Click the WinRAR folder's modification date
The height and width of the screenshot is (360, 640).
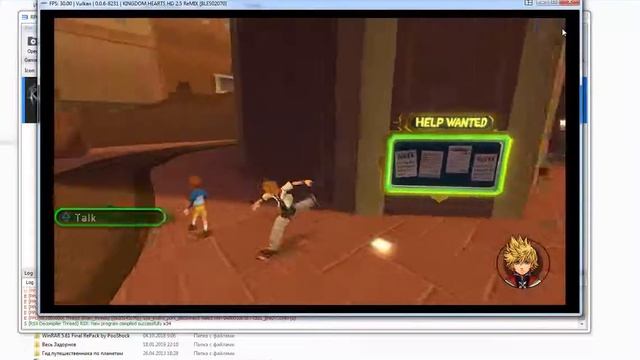click(159, 336)
